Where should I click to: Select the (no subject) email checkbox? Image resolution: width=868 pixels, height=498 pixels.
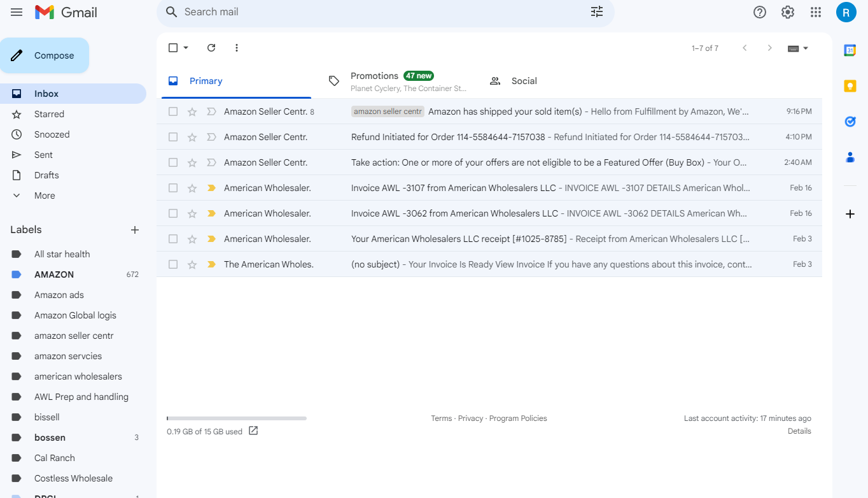(x=173, y=264)
